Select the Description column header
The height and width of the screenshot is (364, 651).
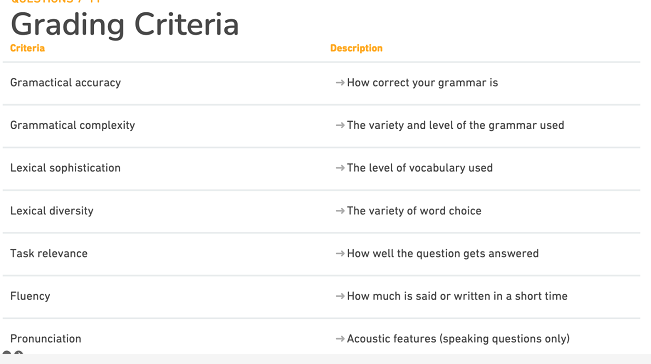[356, 48]
